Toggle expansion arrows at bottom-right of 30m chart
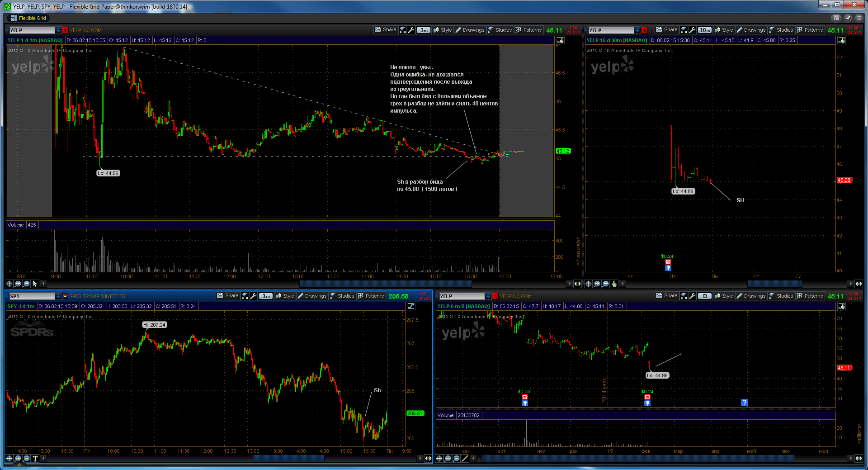 (859, 284)
